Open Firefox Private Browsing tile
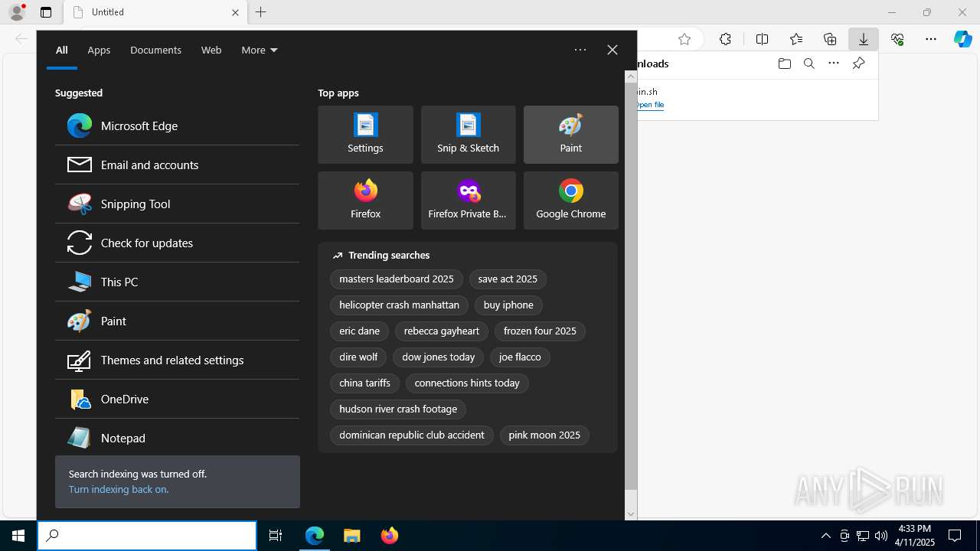Viewport: 980px width, 551px height. click(x=468, y=201)
